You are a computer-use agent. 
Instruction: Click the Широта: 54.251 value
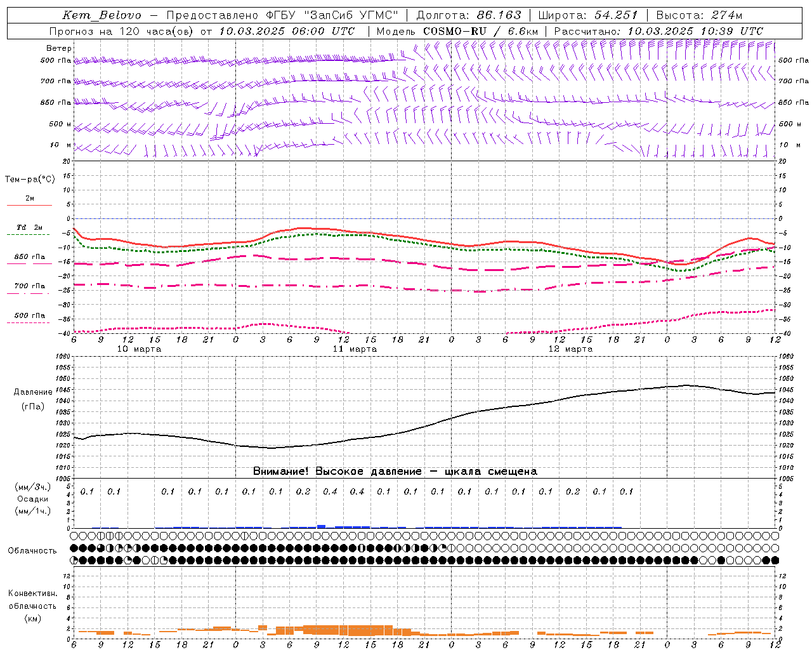click(x=588, y=15)
